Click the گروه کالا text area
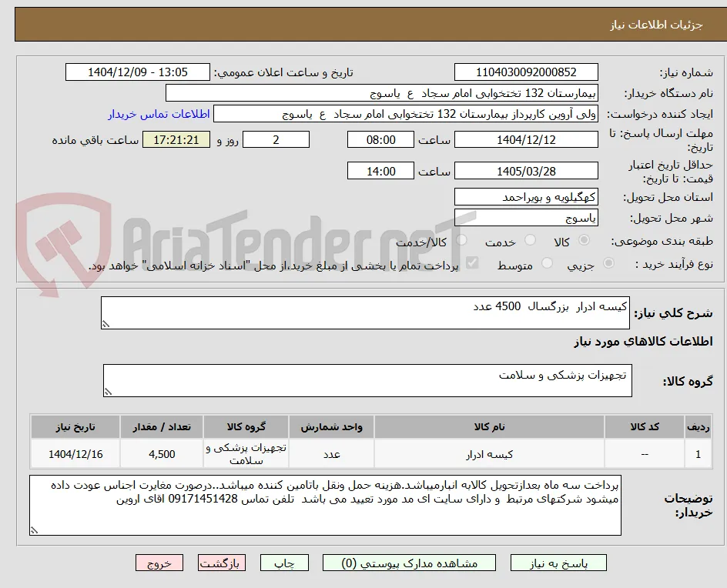 click(x=367, y=380)
